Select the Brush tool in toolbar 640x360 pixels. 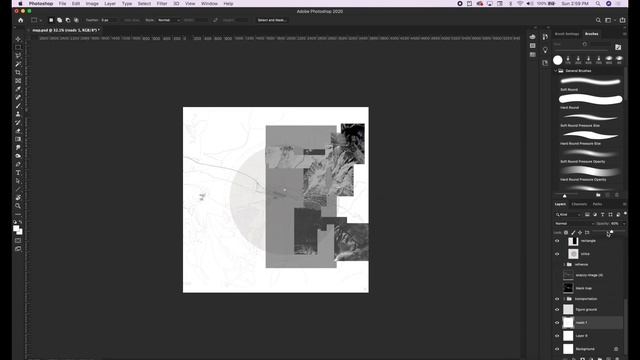click(x=18, y=106)
